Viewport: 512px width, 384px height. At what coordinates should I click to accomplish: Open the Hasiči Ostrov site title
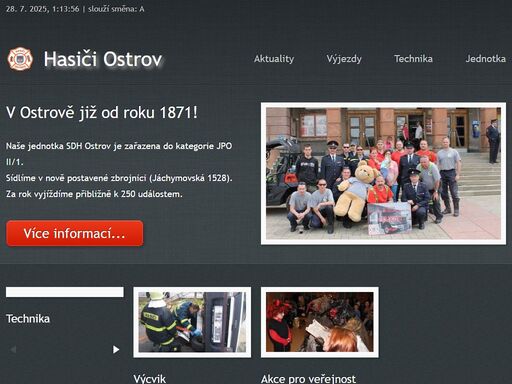click(x=103, y=59)
